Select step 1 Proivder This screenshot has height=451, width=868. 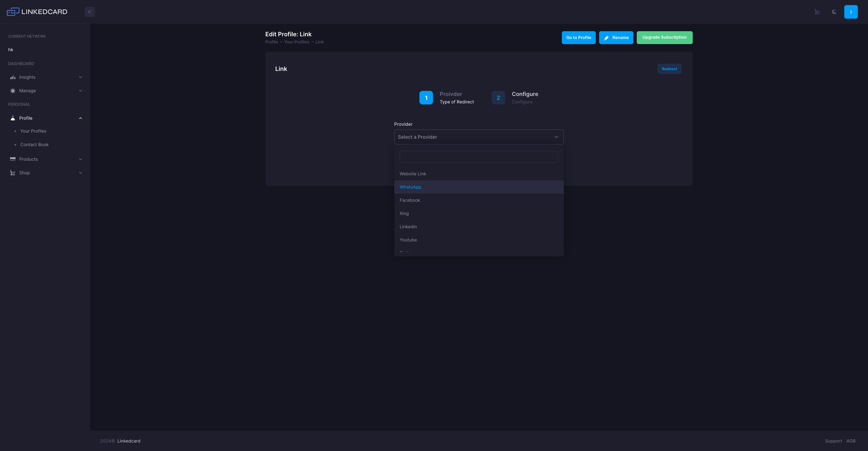(447, 98)
